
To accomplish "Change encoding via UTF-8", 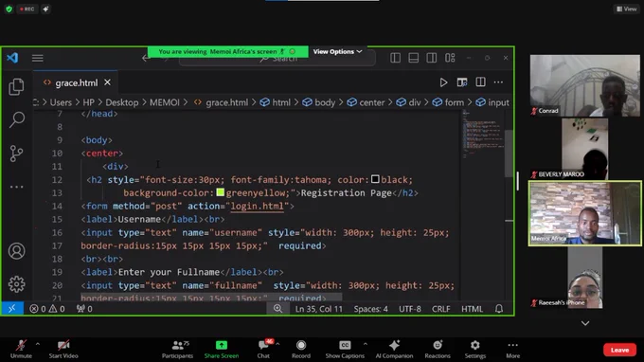I will pos(410,309).
